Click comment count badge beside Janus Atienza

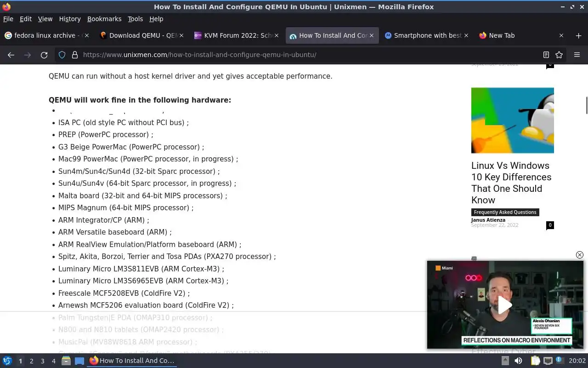click(550, 225)
